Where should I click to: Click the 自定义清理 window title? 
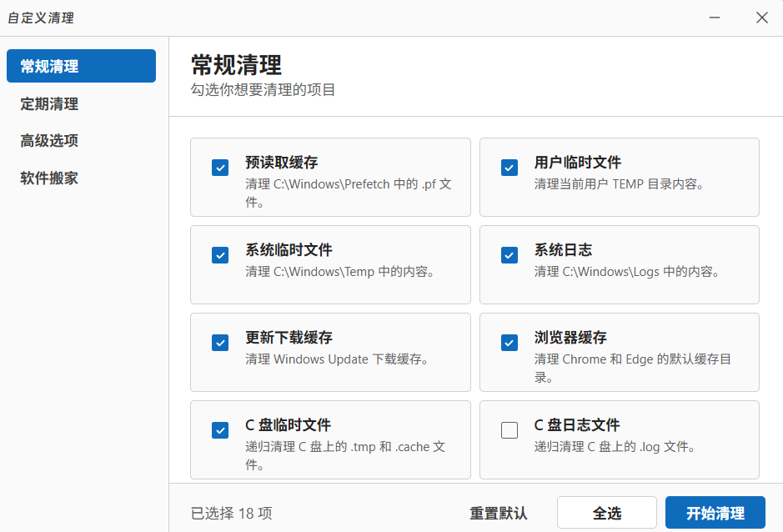pyautogui.click(x=41, y=18)
